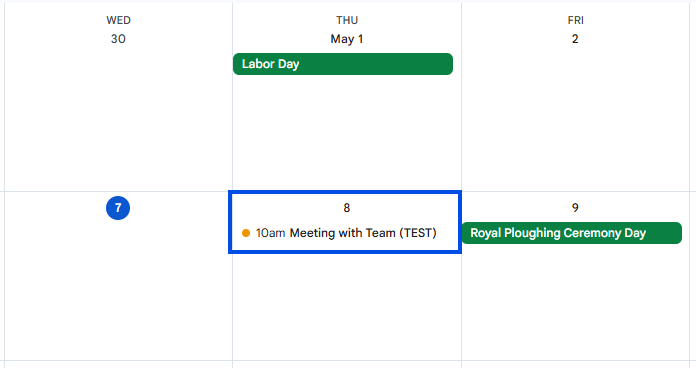Open day view for Wednesday 30
696x368 pixels.
[x=118, y=39]
